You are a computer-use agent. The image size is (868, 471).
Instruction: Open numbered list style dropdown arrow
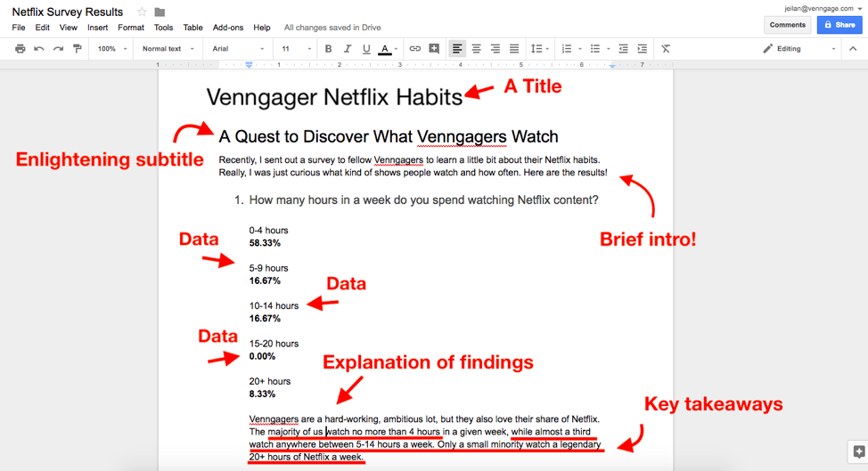point(579,49)
